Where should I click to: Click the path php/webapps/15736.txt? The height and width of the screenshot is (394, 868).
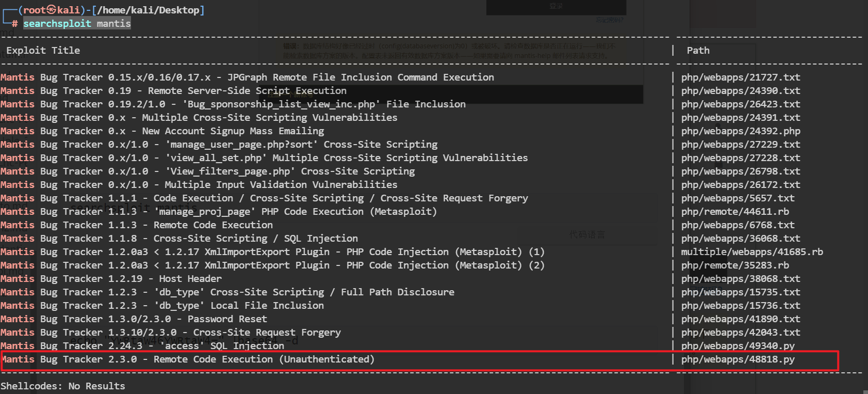click(741, 305)
